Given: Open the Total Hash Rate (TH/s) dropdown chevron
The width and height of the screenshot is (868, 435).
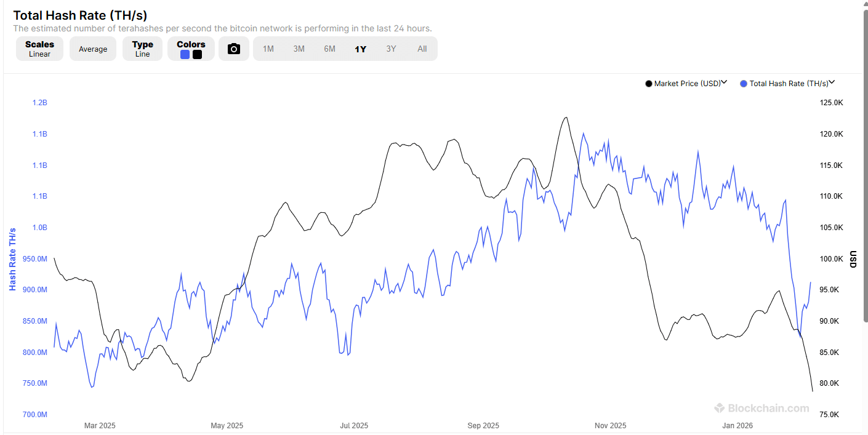Looking at the screenshot, I should 832,82.
